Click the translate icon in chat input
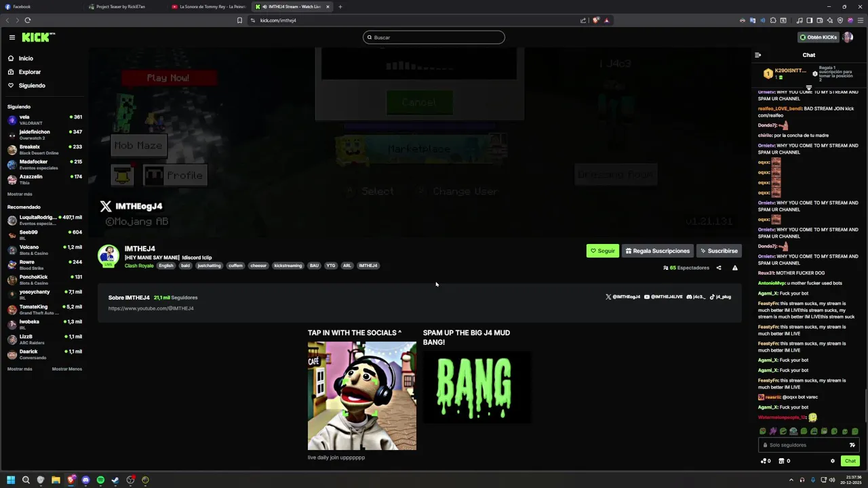The width and height of the screenshot is (868, 488). pyautogui.click(x=852, y=445)
